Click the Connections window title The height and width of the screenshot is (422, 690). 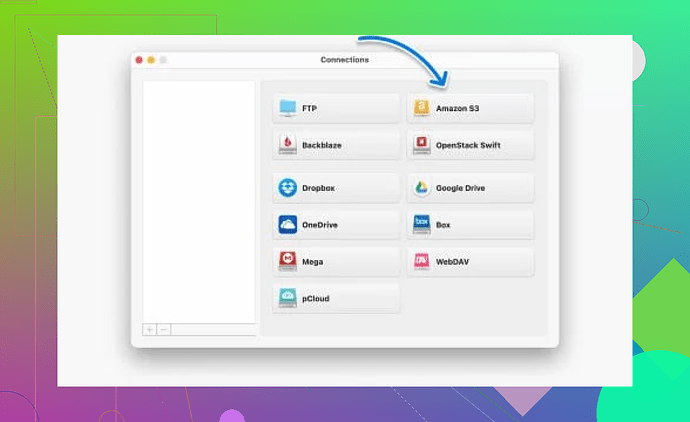click(345, 60)
